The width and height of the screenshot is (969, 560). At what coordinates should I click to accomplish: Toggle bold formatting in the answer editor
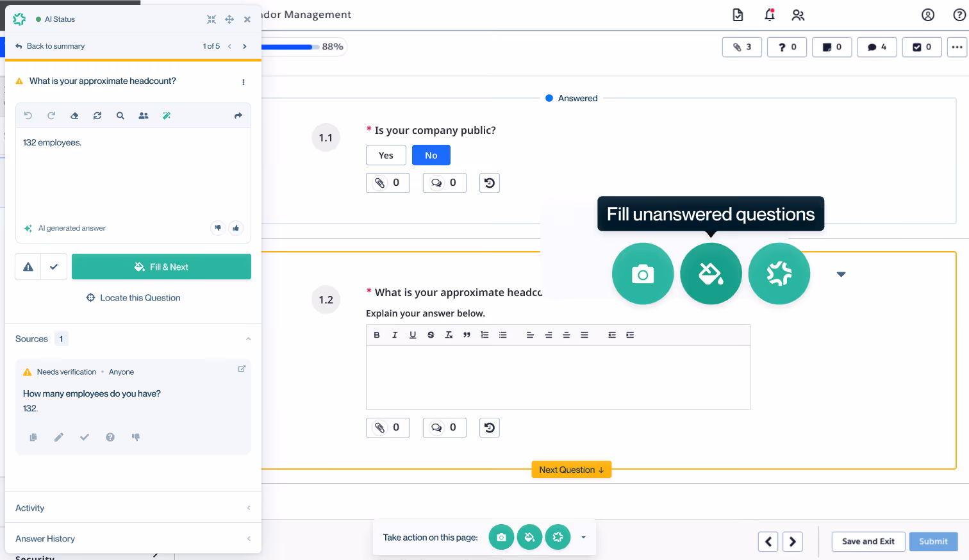(377, 335)
